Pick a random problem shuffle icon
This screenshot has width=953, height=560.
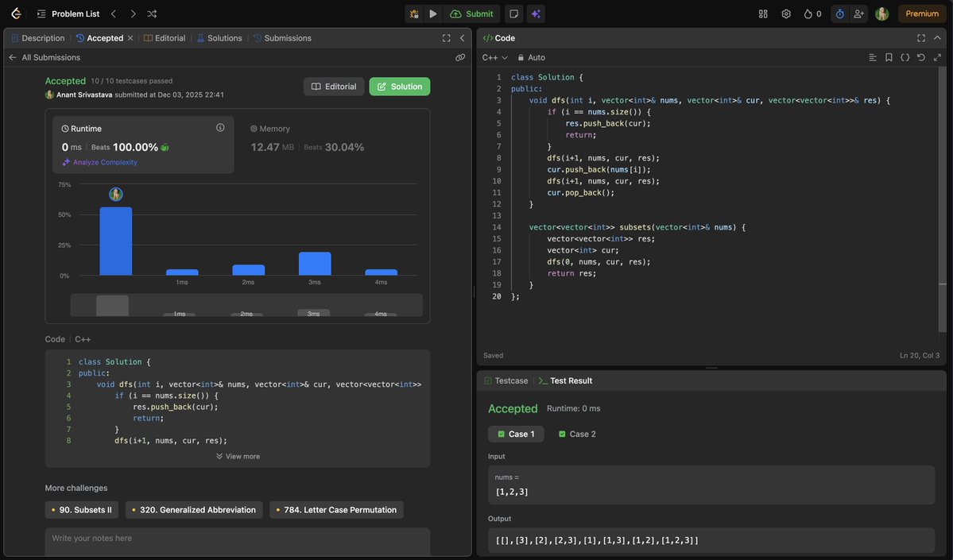(x=152, y=14)
